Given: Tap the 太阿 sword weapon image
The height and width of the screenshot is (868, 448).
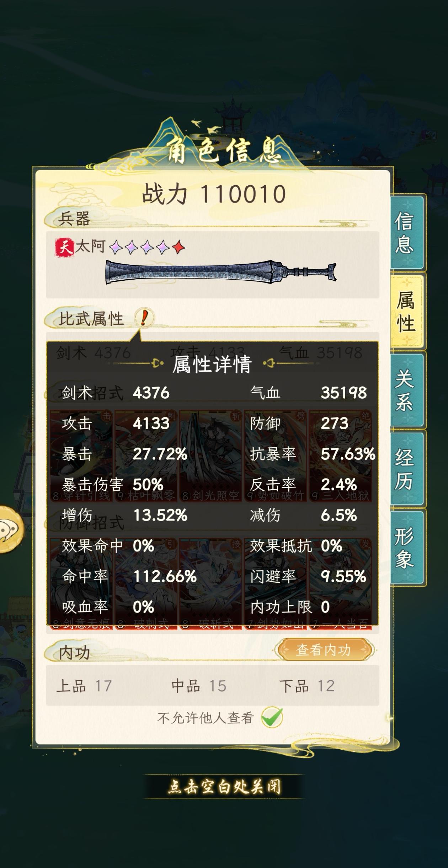Looking at the screenshot, I should click(x=221, y=273).
